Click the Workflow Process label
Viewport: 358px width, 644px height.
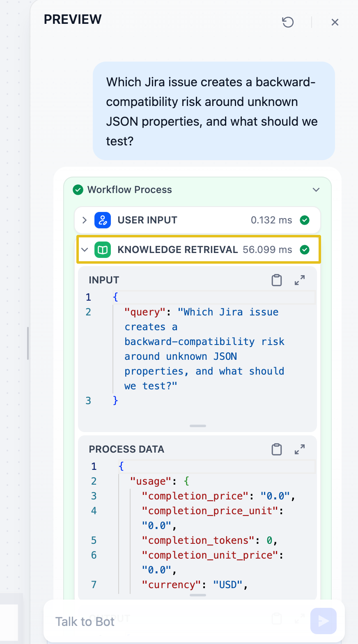(130, 190)
